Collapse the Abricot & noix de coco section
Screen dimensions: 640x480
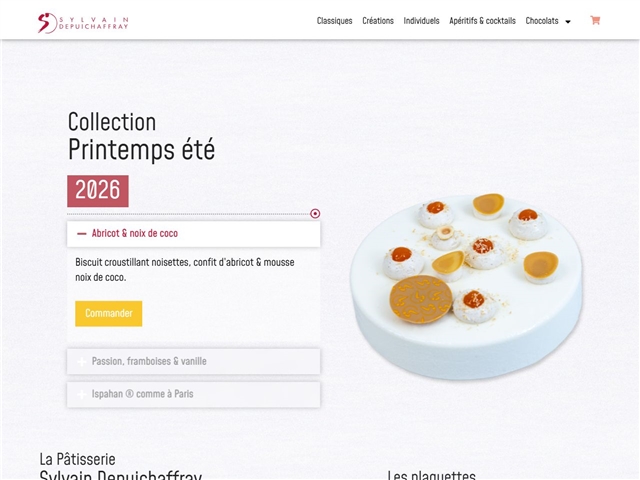pos(193,234)
